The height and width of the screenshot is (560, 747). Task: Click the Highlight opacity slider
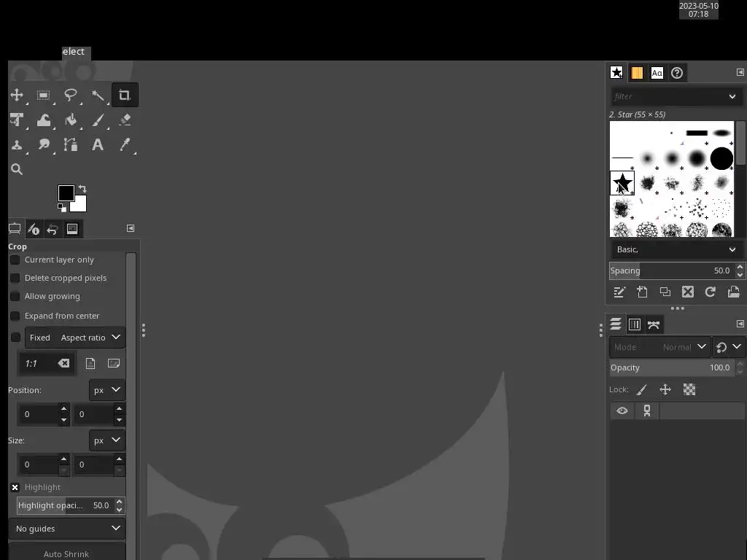(x=66, y=505)
